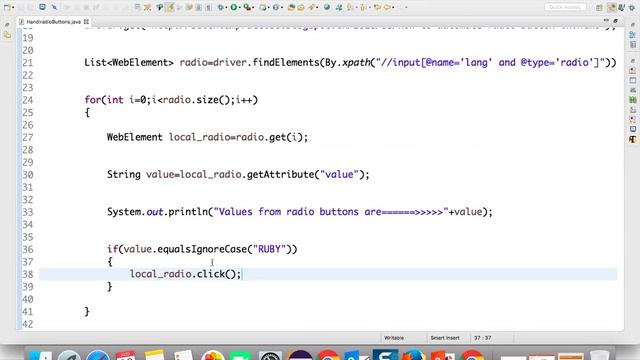The height and width of the screenshot is (360, 640).
Task: Click the Run External Tools icon
Action: (247, 7)
